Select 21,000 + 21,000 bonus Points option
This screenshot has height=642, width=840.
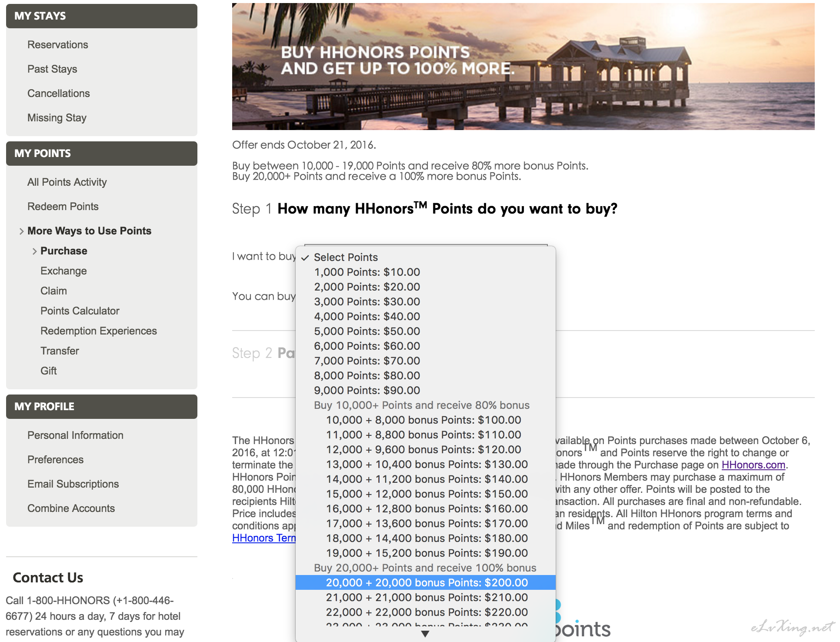pos(426,598)
